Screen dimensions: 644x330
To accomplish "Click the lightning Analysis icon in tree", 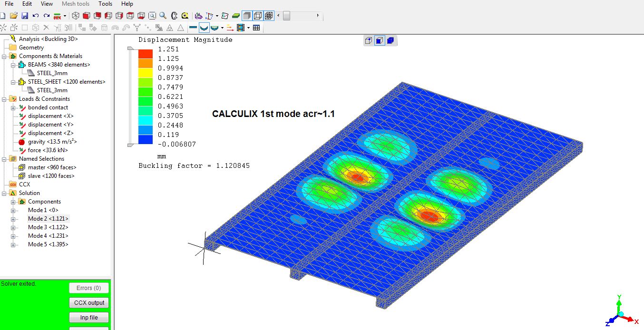I will point(13,39).
